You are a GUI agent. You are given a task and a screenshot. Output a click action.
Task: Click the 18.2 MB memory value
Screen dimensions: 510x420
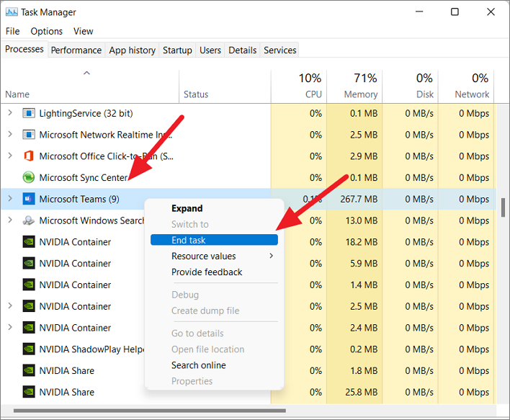362,242
